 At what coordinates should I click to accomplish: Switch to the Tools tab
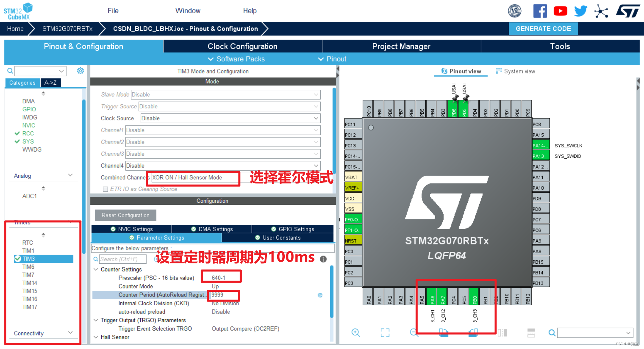[x=560, y=46]
